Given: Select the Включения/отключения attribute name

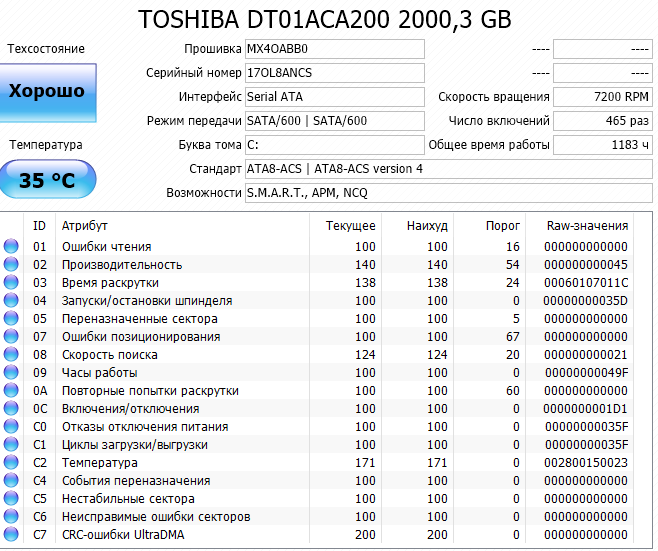Looking at the screenshot, I should [x=131, y=409].
